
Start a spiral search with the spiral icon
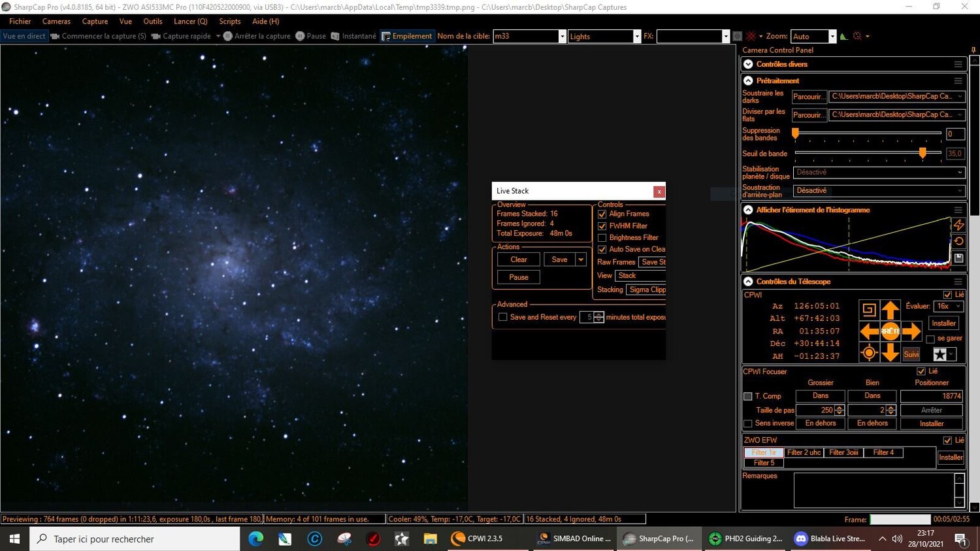[x=869, y=310]
